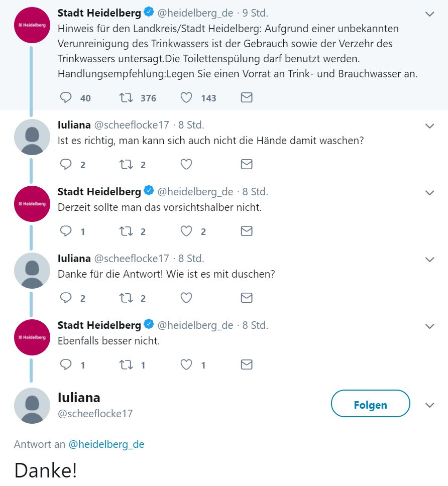Like the "Derzeit sollte man das" reply
This screenshot has height=486, width=448.
coord(186,231)
